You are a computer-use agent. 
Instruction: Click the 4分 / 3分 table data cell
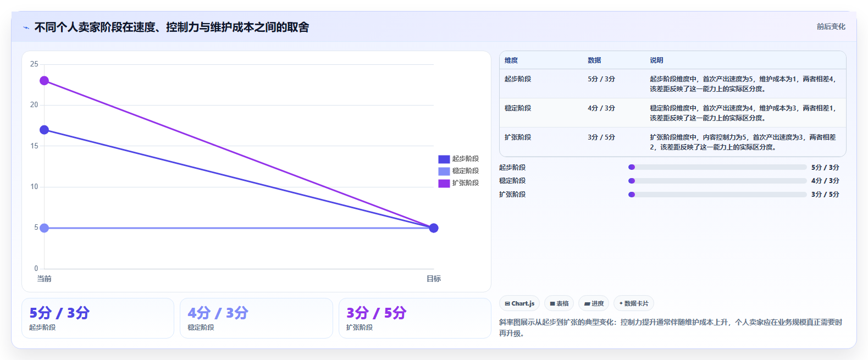601,108
